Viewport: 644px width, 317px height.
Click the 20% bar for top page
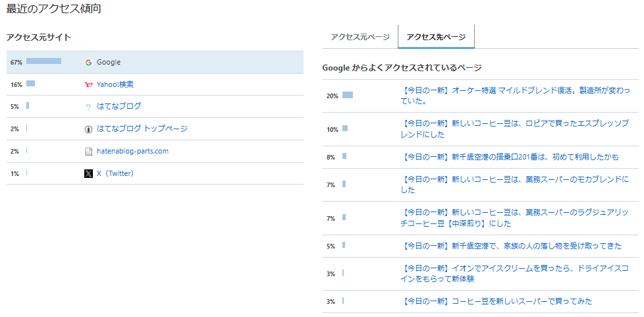pyautogui.click(x=348, y=95)
